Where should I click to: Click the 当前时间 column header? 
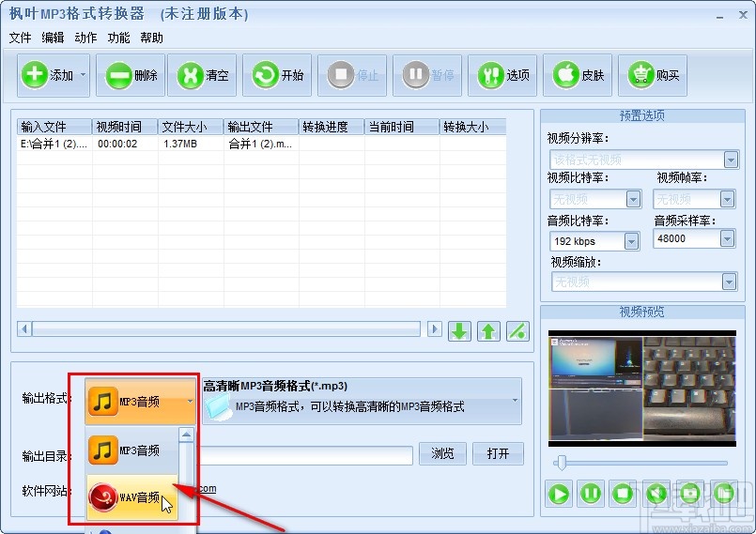pos(402,127)
